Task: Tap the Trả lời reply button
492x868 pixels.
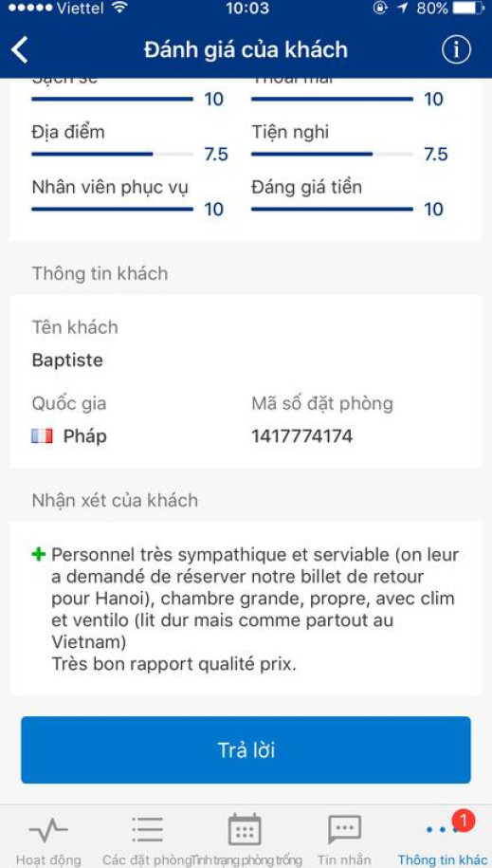Action: 246,749
